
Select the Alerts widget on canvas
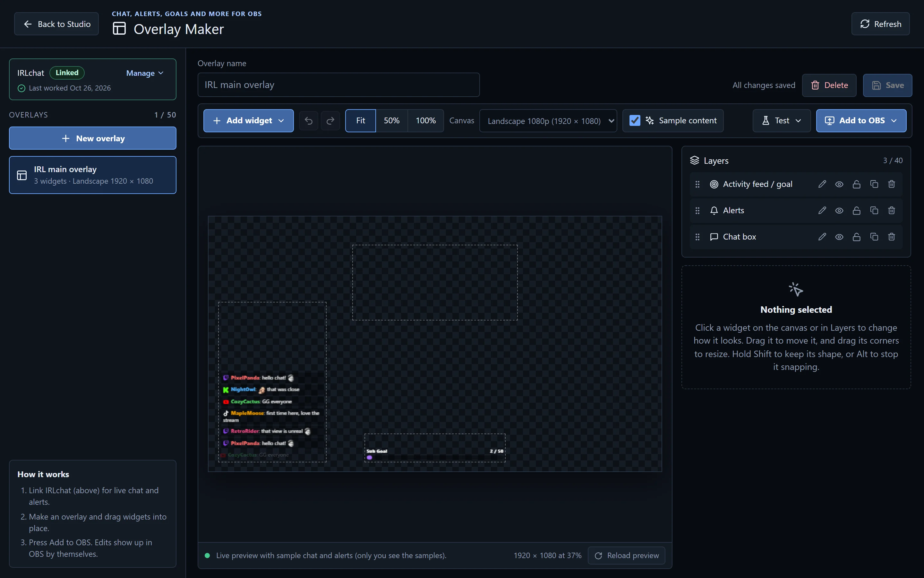(435, 283)
